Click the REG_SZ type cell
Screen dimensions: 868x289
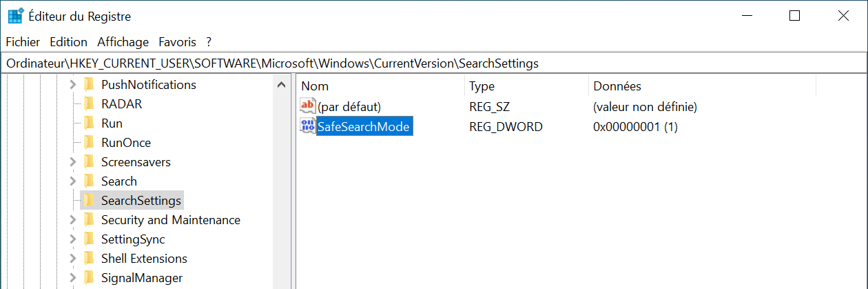pos(489,107)
